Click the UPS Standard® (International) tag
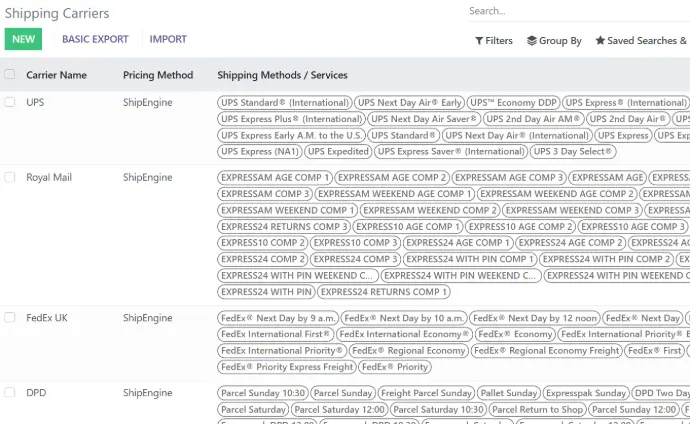690x424 pixels. click(x=285, y=102)
